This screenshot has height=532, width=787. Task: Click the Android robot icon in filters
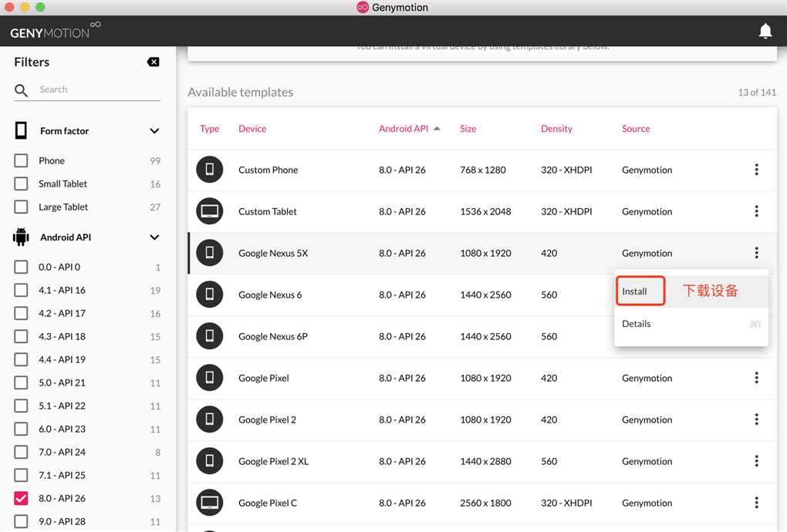[x=21, y=237]
